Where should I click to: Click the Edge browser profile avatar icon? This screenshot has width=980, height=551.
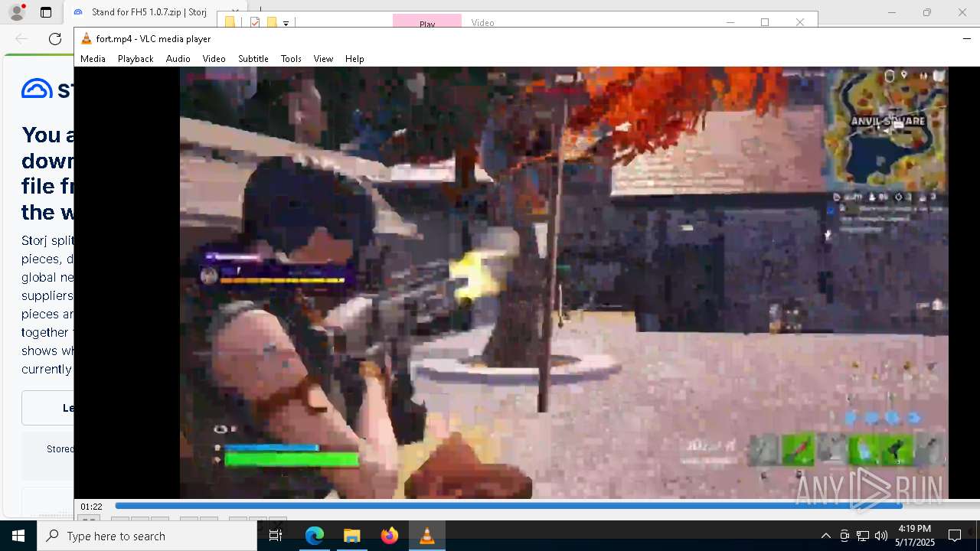[x=16, y=12]
